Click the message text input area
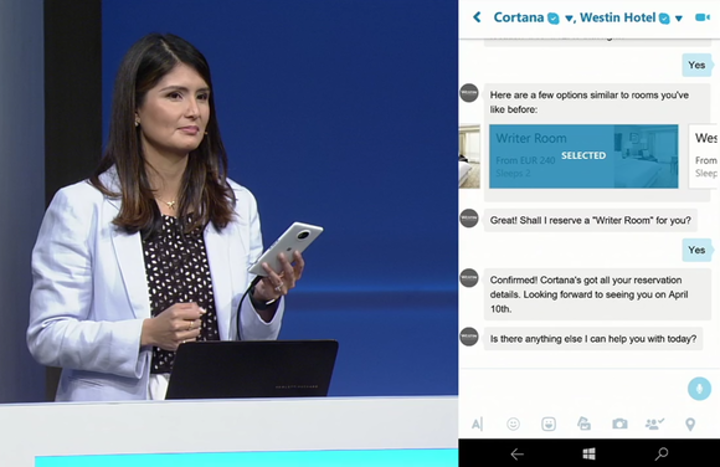Viewport: 720px width, 467px height. (570, 388)
